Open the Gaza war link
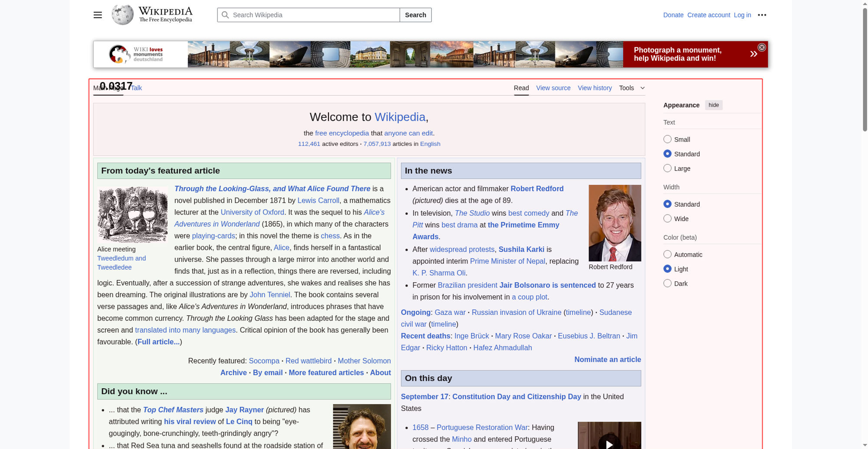Image resolution: width=868 pixels, height=449 pixels. (x=450, y=312)
